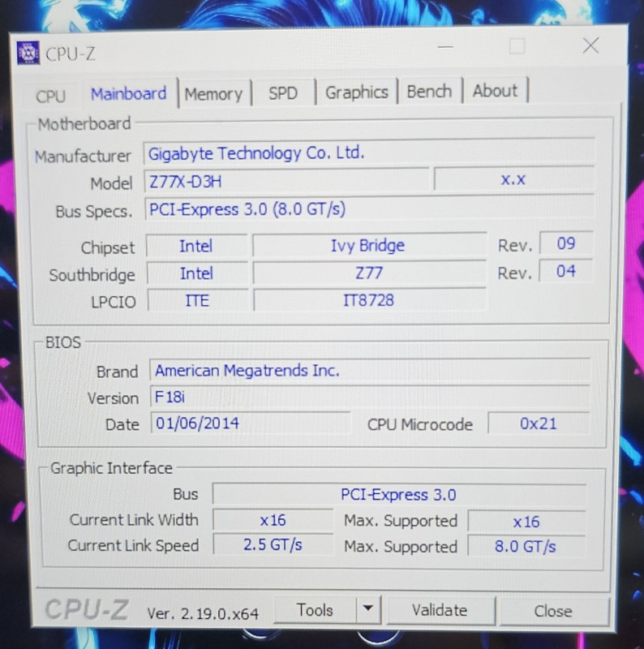Click the Ivy Bridge chipset field
Screen dimensions: 644x649
click(x=369, y=245)
